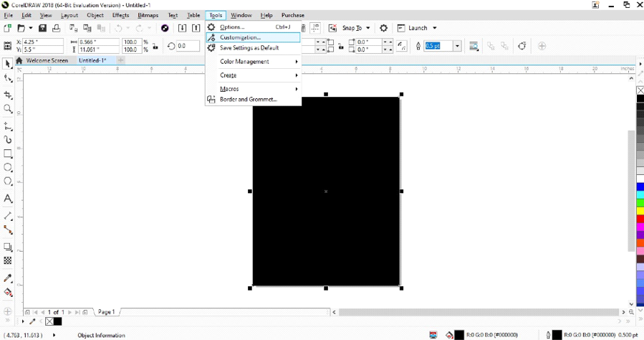Select the Rectangle tool
Viewport: 644px width, 340px height.
pos(7,154)
